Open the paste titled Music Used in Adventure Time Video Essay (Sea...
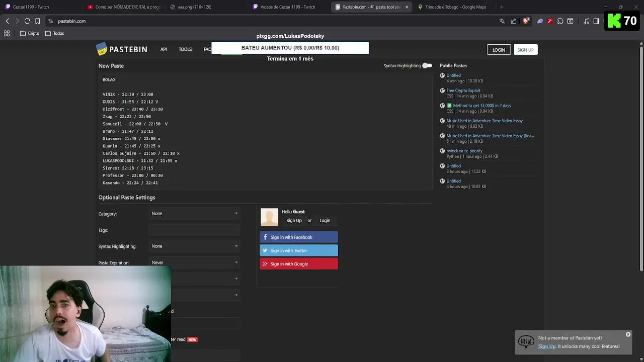The width and height of the screenshot is (644, 362). coord(490,136)
